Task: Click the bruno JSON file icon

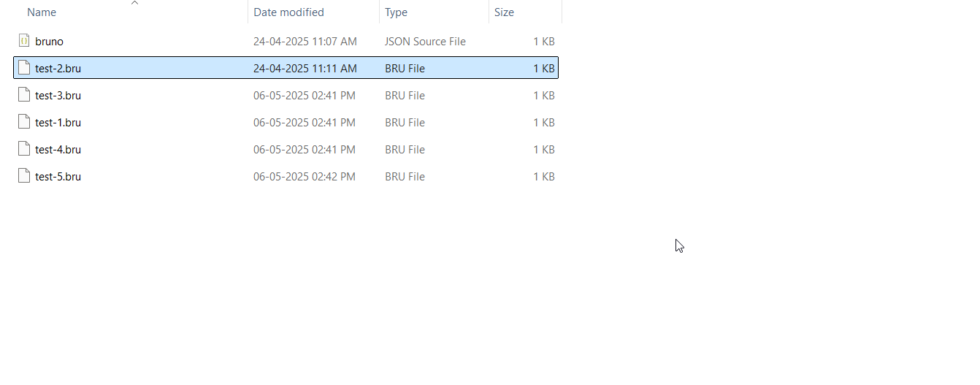Action: click(x=23, y=41)
